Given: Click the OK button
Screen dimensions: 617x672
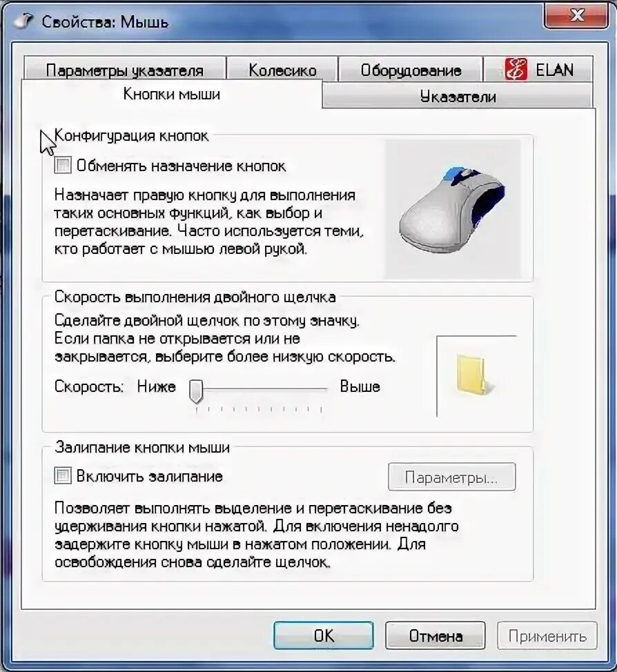Looking at the screenshot, I should pyautogui.click(x=324, y=635).
